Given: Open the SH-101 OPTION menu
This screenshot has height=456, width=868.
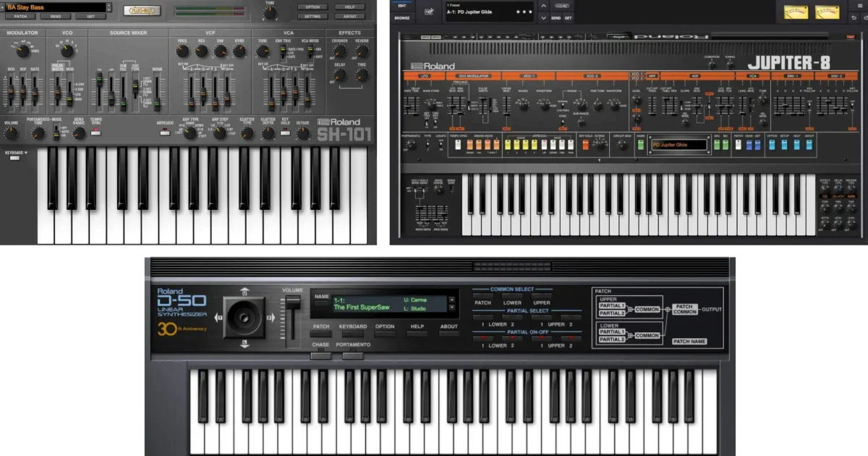Looking at the screenshot, I should click(x=312, y=7).
